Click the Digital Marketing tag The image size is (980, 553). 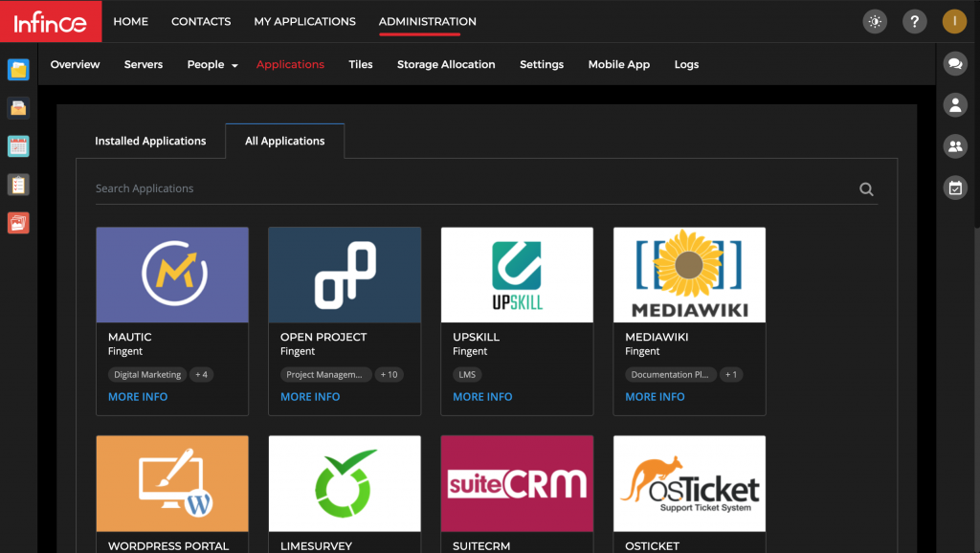pos(147,375)
